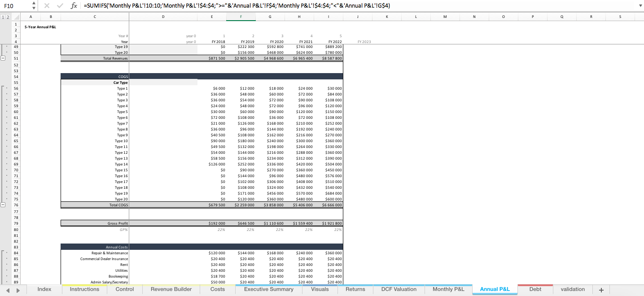The width and height of the screenshot is (644, 296).
Task: Add a new worksheet with the plus icon
Action: (601, 289)
